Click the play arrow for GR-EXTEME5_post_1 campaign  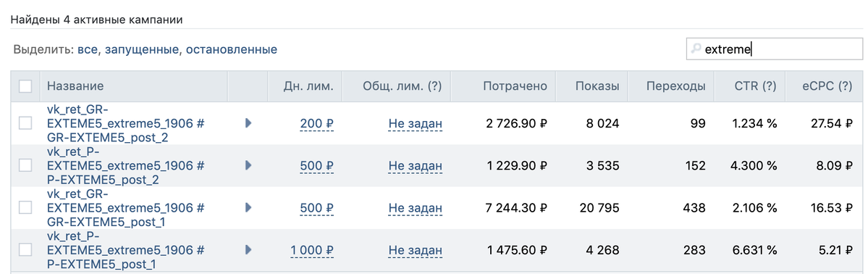click(248, 207)
